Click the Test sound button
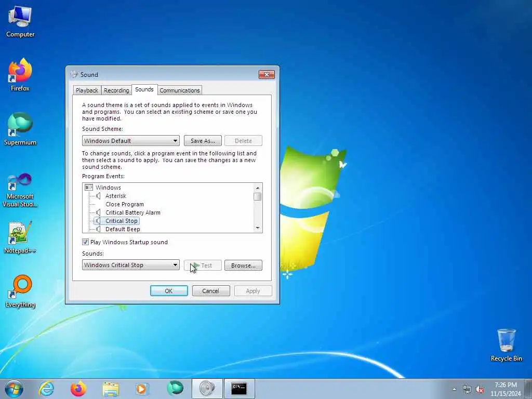The width and height of the screenshot is (532, 399). click(x=203, y=265)
